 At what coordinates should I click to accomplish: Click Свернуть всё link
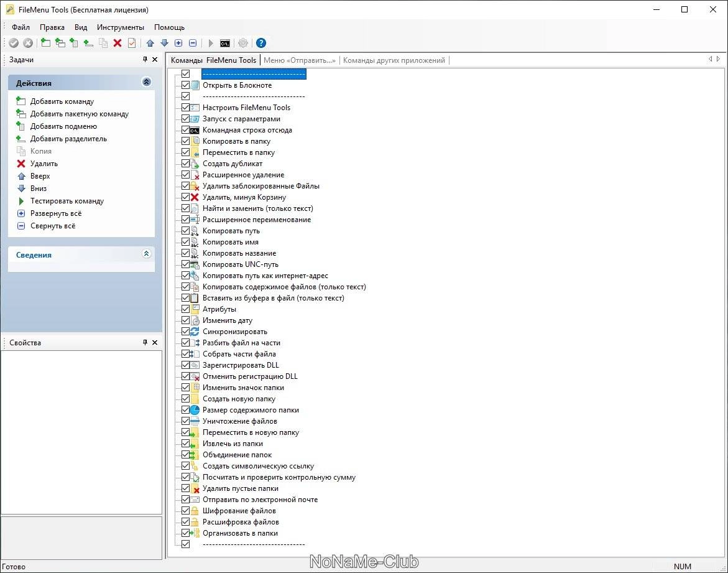[x=53, y=226]
